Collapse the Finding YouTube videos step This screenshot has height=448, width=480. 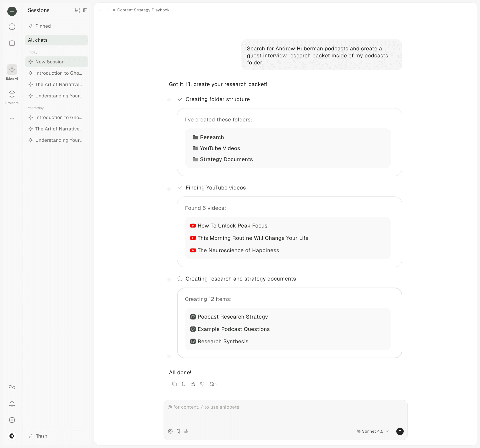(x=212, y=188)
